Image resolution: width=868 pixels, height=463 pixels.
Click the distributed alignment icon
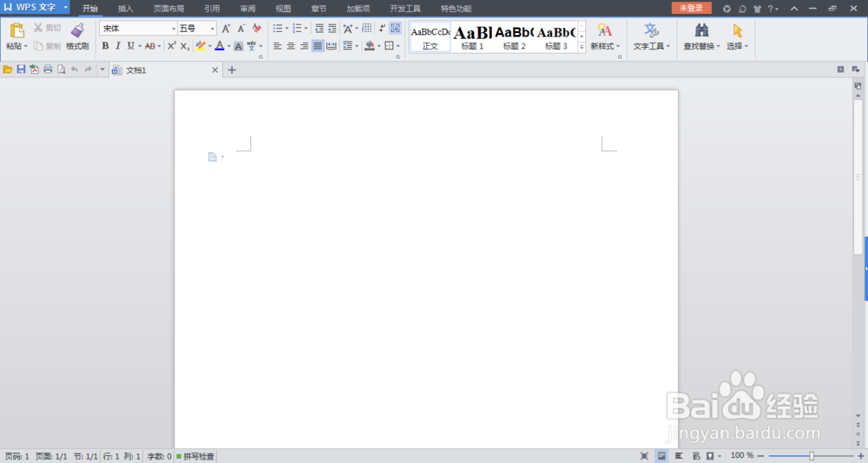331,46
